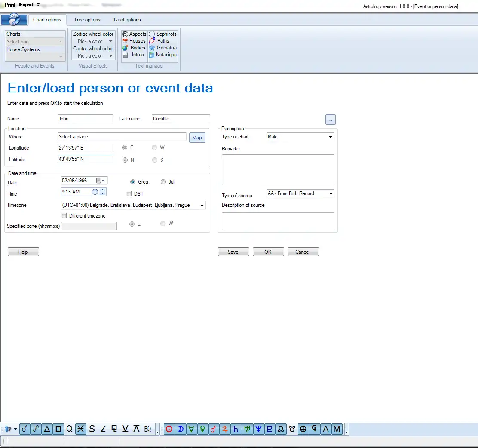The image size is (478, 448).
Task: Toggle the biquintile BQ aspect icon
Action: [147, 429]
